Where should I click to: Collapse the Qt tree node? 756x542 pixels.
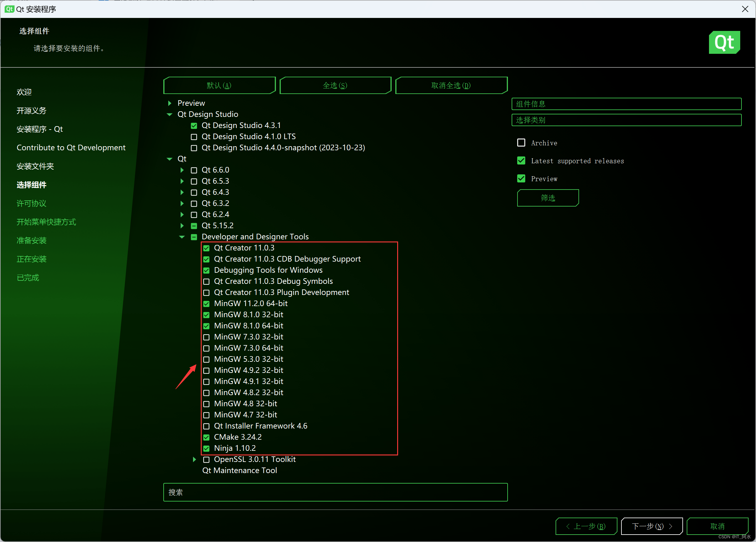coord(169,159)
